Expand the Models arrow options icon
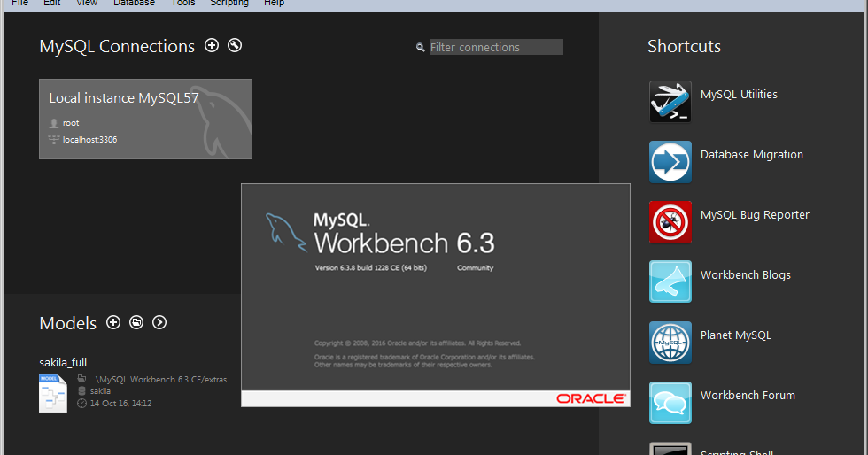 pyautogui.click(x=159, y=322)
